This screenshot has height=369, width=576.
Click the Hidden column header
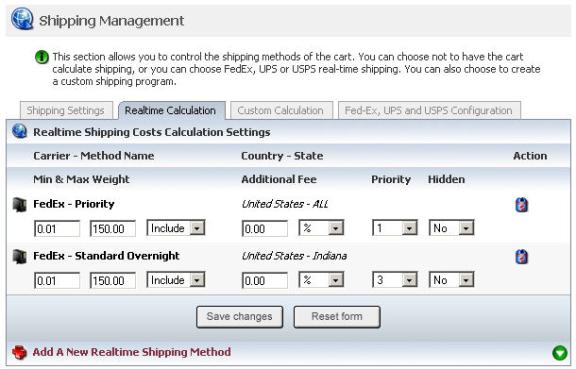(x=446, y=180)
